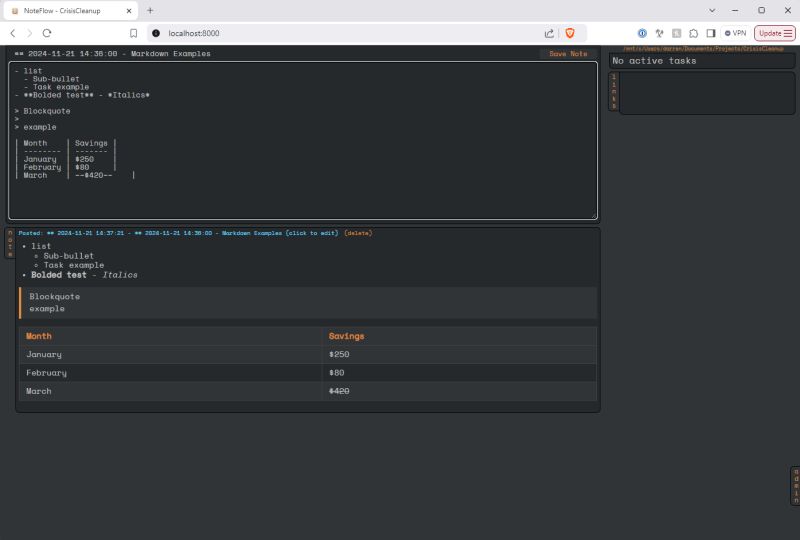
Task: Click the 'Bolded test' rendered text
Action: (59, 275)
